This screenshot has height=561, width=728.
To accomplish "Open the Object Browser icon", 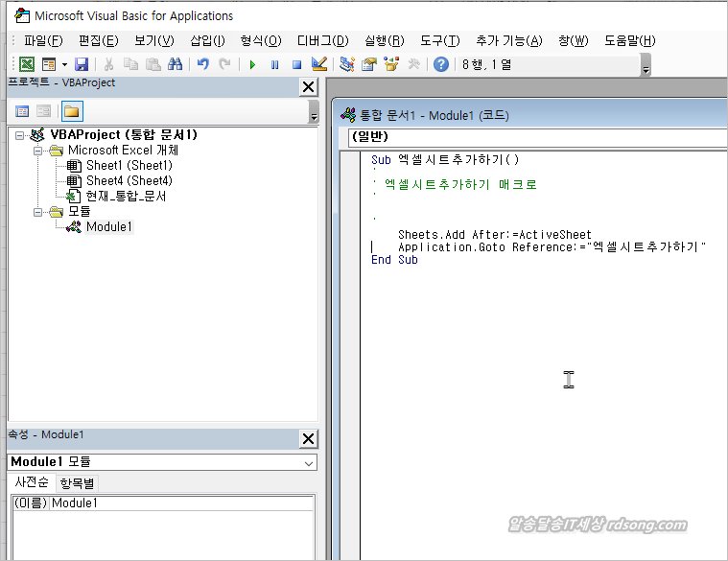I will tap(390, 64).
